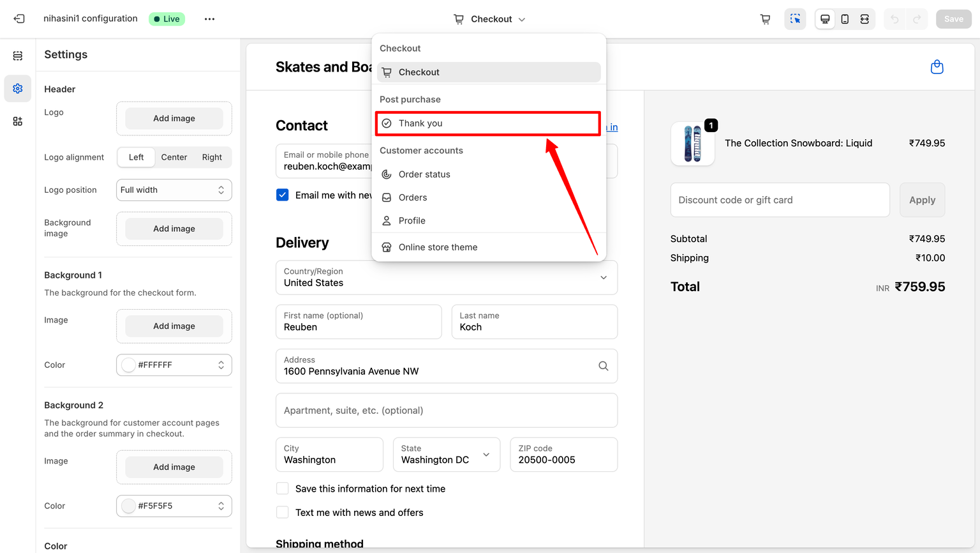Open the State dropdown
This screenshot has width=980, height=553.
click(446, 455)
